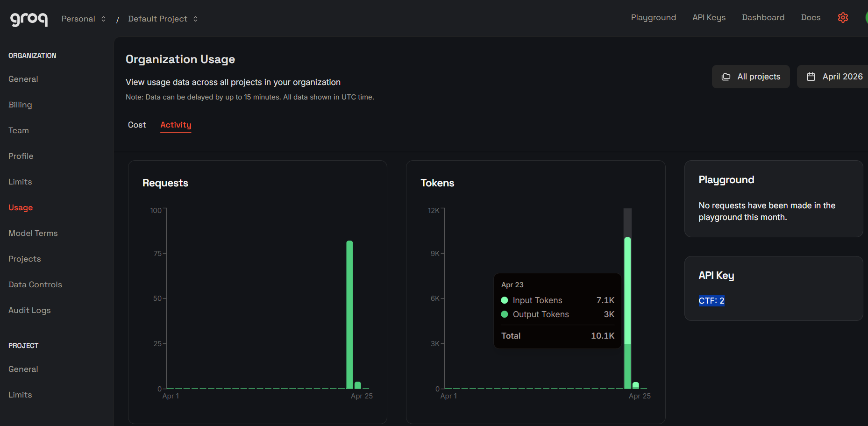The image size is (868, 426).
Task: Click the 12K label on Tokens axis
Action: (x=434, y=211)
